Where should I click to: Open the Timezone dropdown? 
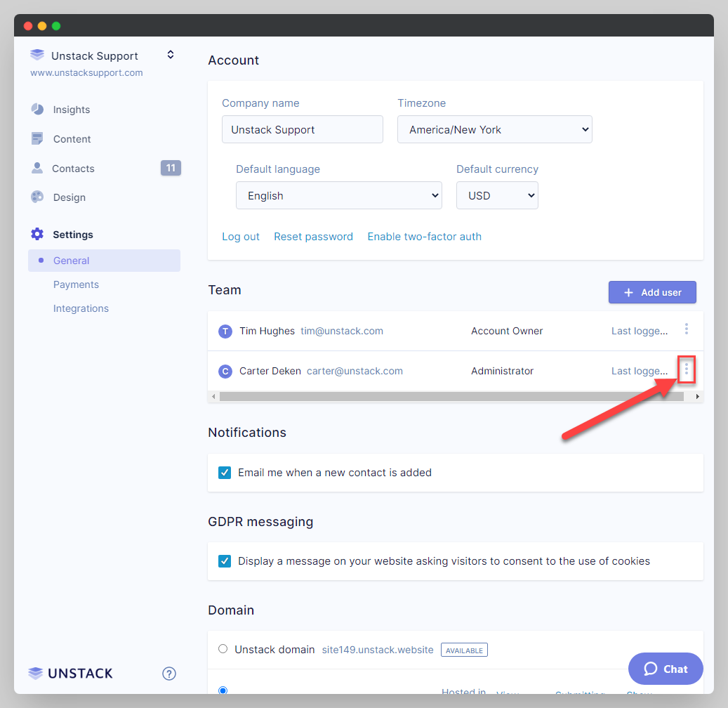tap(494, 129)
